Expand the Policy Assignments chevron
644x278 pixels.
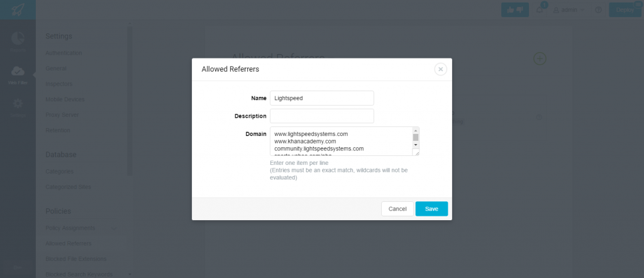coord(114,228)
